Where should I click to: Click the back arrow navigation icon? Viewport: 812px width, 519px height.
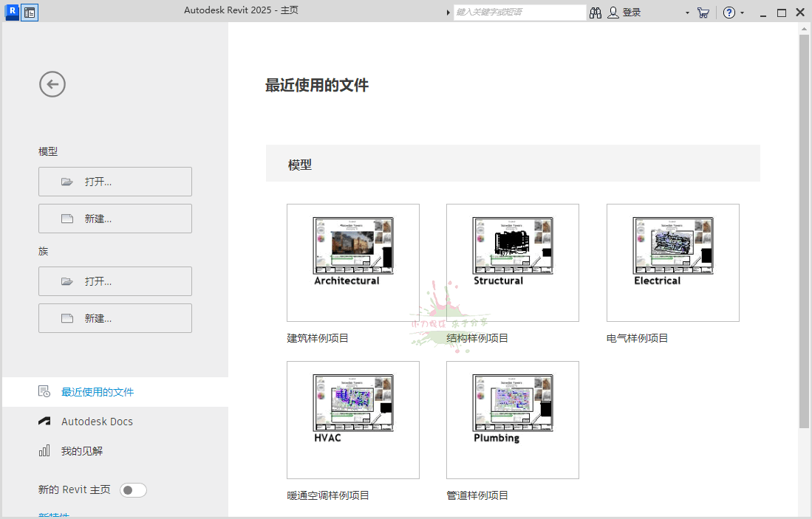pyautogui.click(x=52, y=84)
